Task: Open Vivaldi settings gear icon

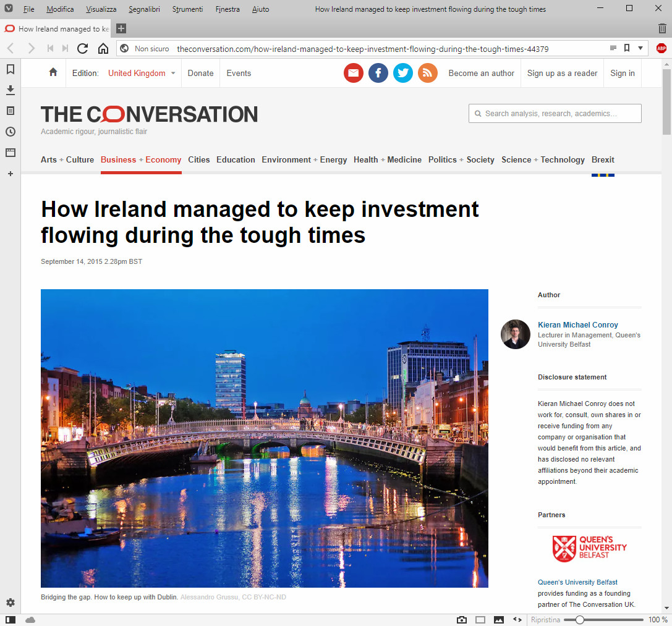Action: [x=11, y=603]
